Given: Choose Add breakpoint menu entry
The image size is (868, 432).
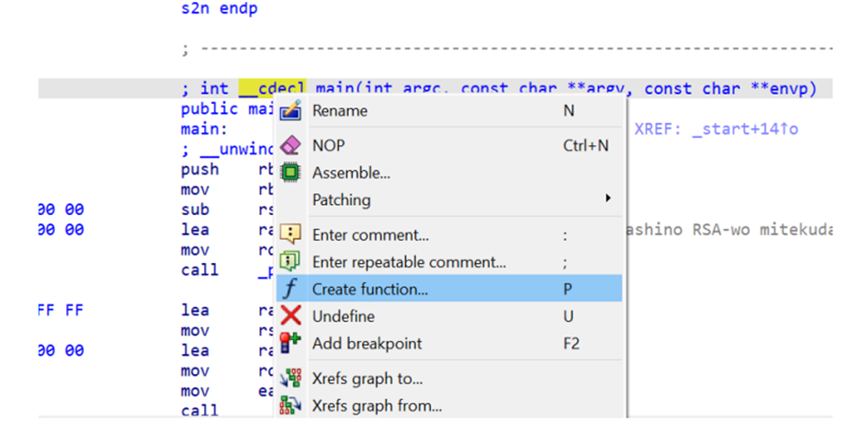Looking at the screenshot, I should pyautogui.click(x=449, y=344).
